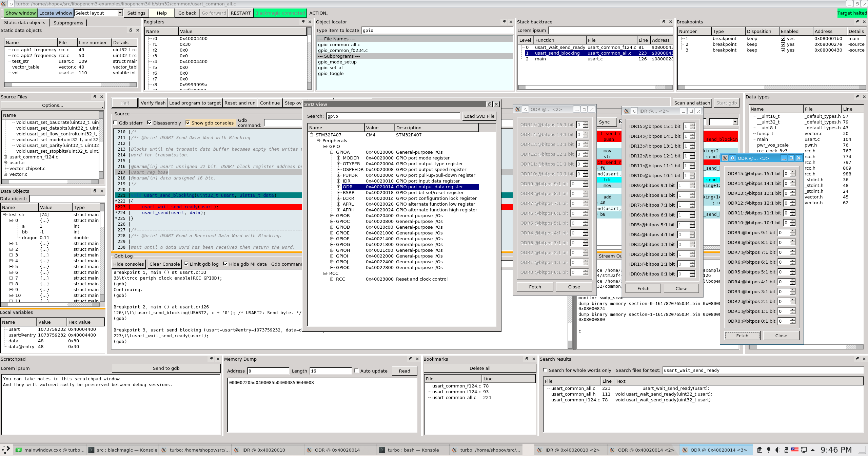This screenshot has width=868, height=456.
Task: Click the 'Halt' debug control button
Action: coord(124,103)
